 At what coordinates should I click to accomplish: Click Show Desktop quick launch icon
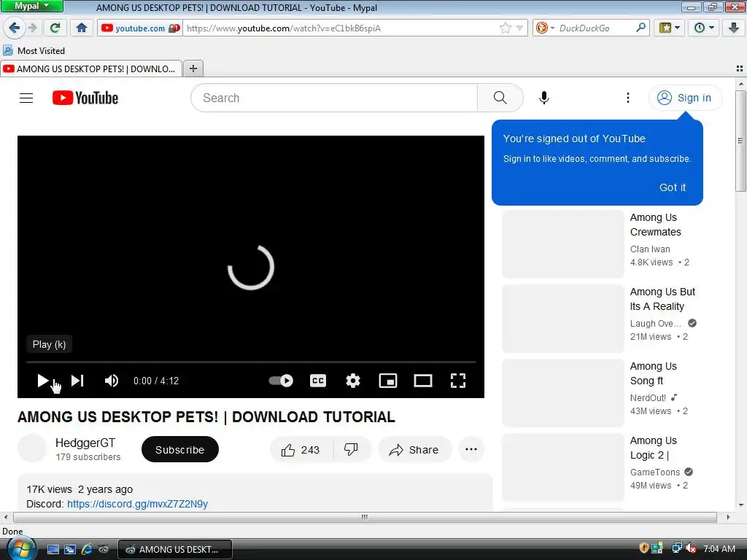53,549
